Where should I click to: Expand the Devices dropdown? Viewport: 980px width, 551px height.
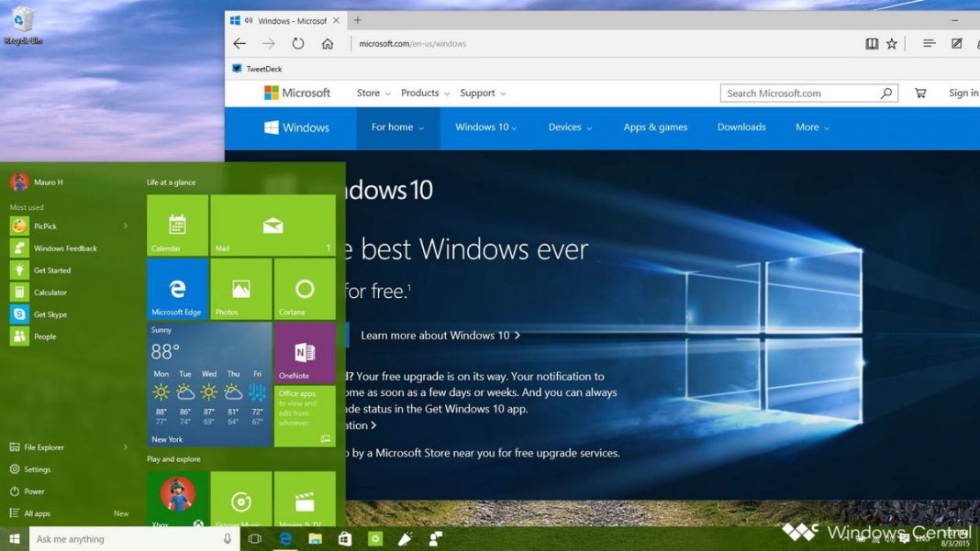point(570,127)
